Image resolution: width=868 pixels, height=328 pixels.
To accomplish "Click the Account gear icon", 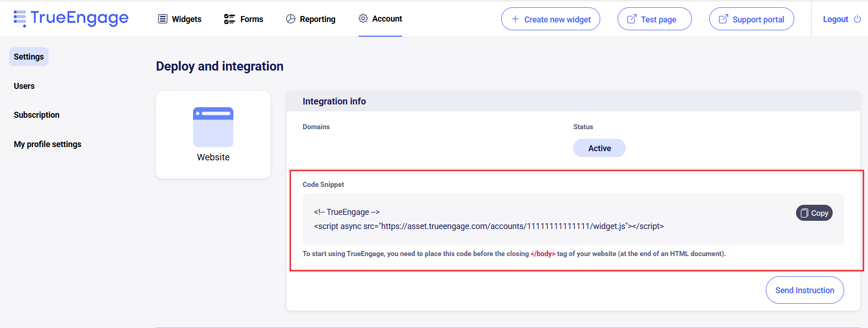I will 363,18.
